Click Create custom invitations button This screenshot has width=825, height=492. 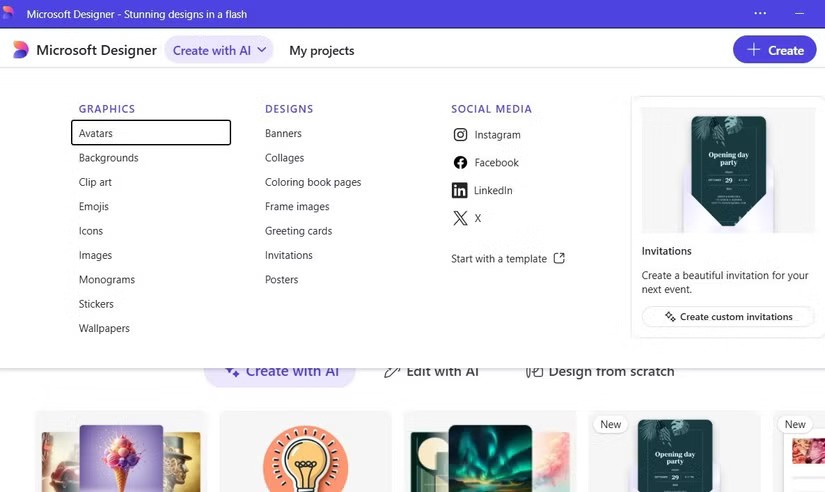(x=727, y=317)
